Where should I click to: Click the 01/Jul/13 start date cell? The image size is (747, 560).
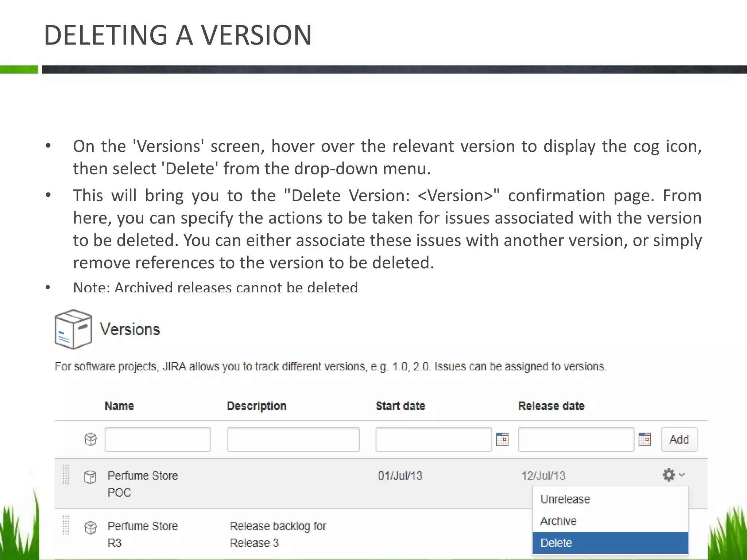(400, 476)
